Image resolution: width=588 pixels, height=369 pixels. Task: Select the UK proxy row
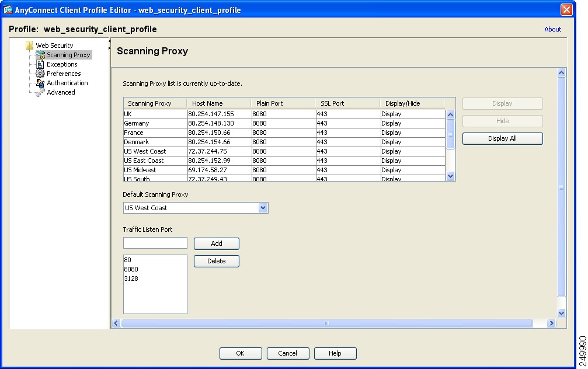tap(284, 114)
